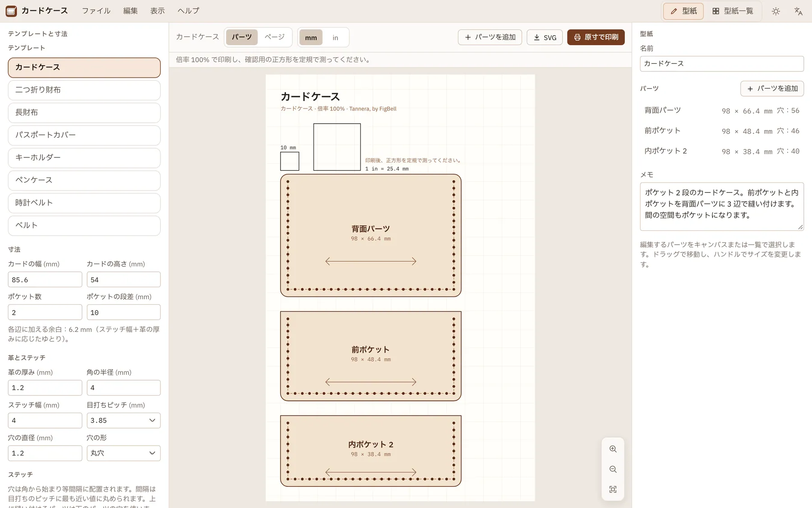Select 背面パーツ shape on canvas
This screenshot has height=508, width=812.
(x=370, y=235)
